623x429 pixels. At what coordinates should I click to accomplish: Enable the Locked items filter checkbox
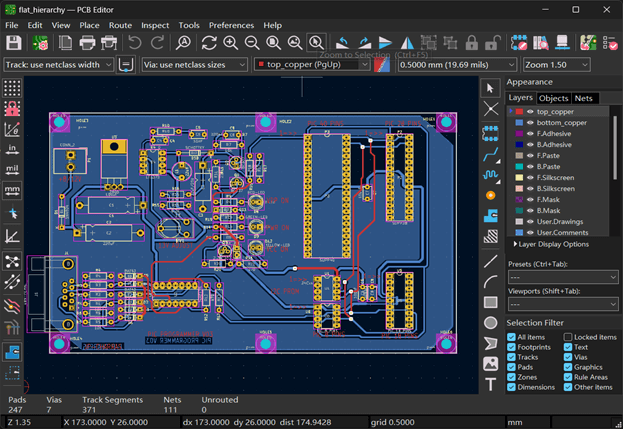(568, 338)
